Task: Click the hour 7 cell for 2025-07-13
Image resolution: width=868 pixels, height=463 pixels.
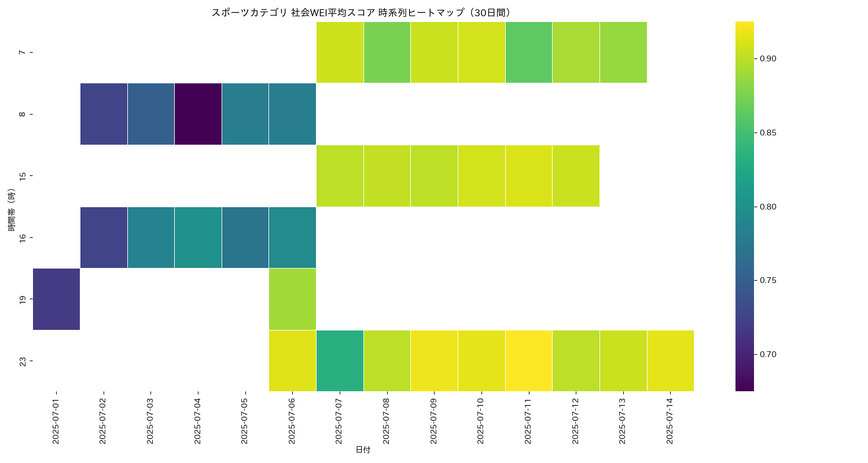Action: [x=623, y=52]
